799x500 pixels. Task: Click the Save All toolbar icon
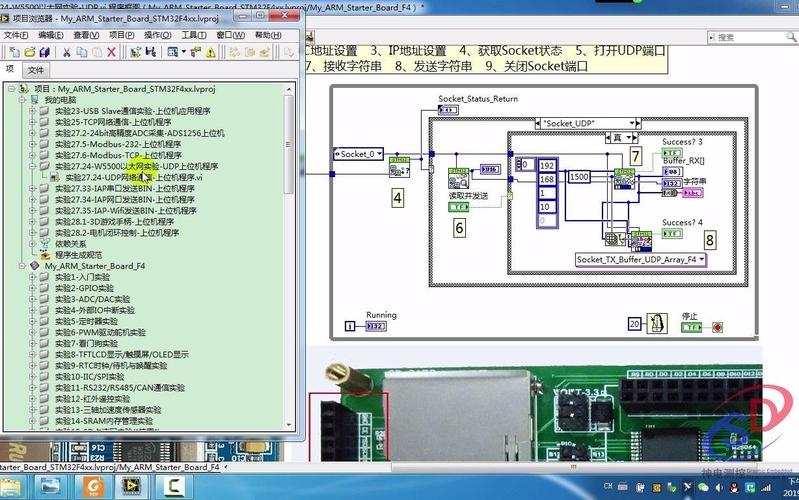(x=44, y=52)
